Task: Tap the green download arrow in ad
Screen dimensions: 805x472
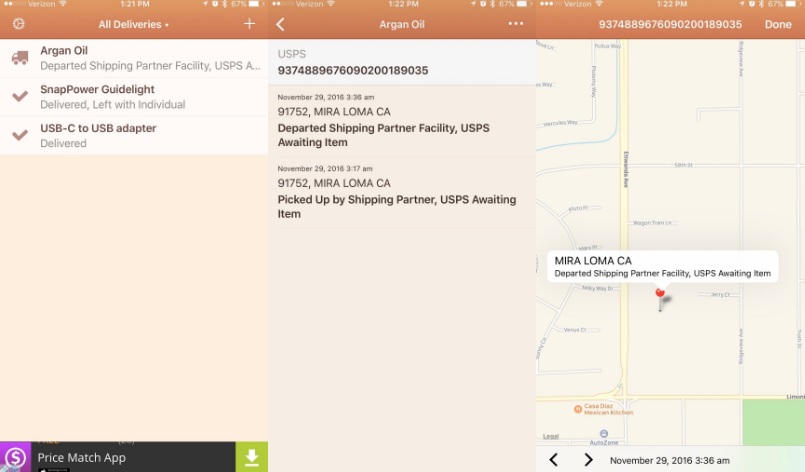Action: (x=252, y=457)
